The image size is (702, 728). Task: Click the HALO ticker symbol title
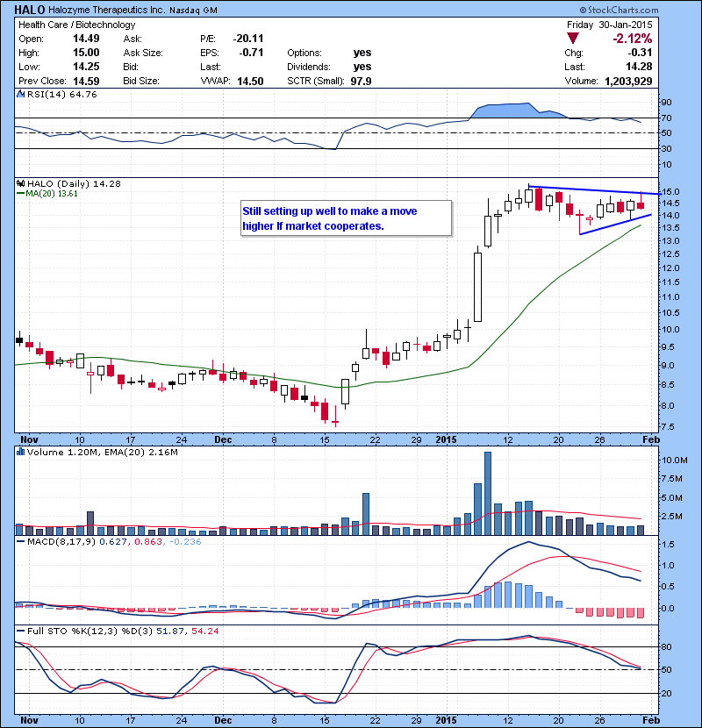30,10
